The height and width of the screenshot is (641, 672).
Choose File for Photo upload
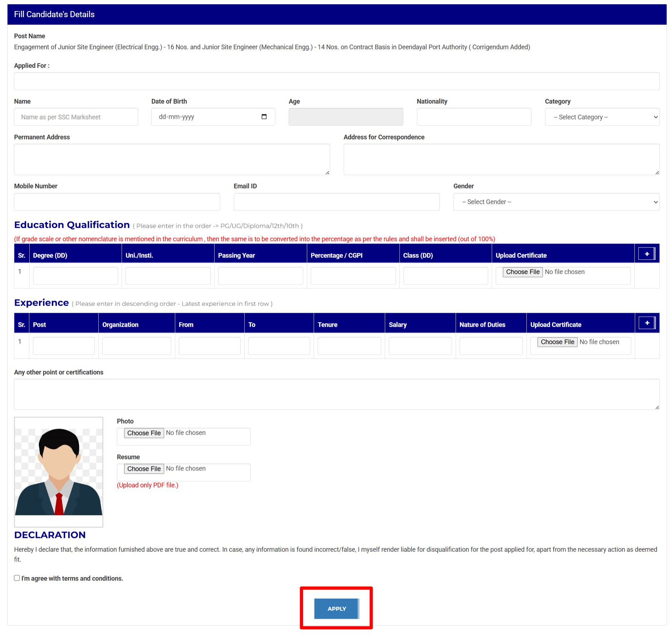tap(144, 433)
